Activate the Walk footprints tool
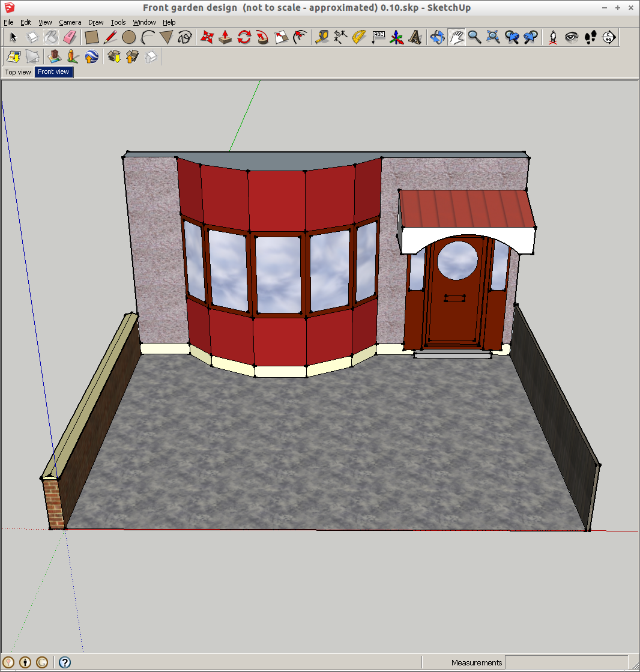This screenshot has width=640, height=672. pos(591,37)
